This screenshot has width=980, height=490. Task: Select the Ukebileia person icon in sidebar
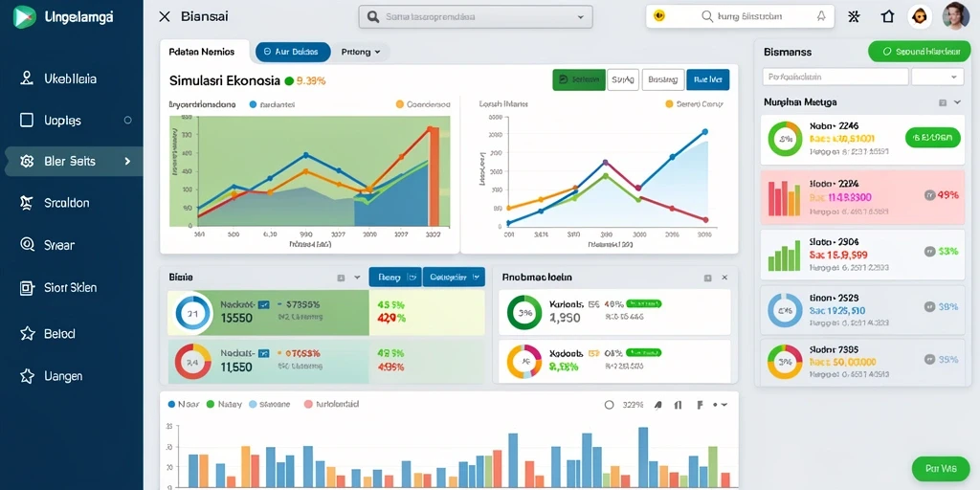pos(26,78)
